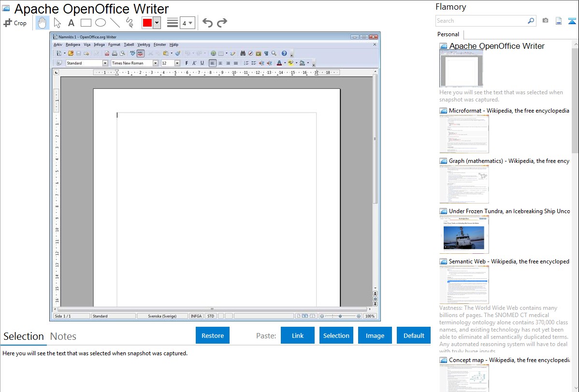Toggle right alignment in Writer toolbar
This screenshot has width=579, height=392.
pos(228,63)
